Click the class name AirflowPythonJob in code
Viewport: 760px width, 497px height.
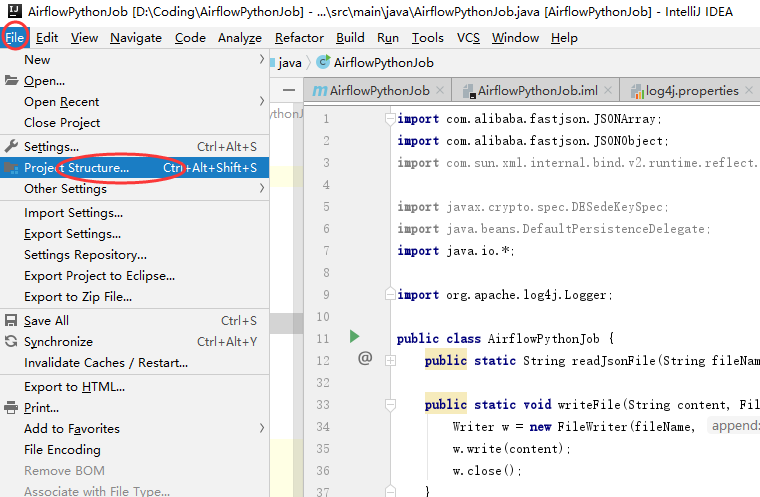pyautogui.click(x=543, y=339)
